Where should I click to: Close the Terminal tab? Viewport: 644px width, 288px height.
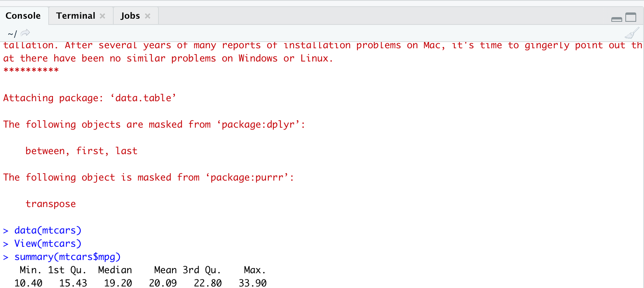pos(102,16)
